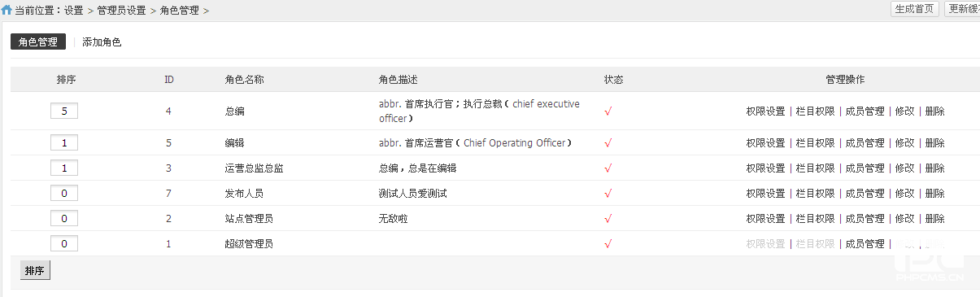Image resolution: width=980 pixels, height=297 pixels.
Task: Click the 生成首页 button
Action: point(915,9)
